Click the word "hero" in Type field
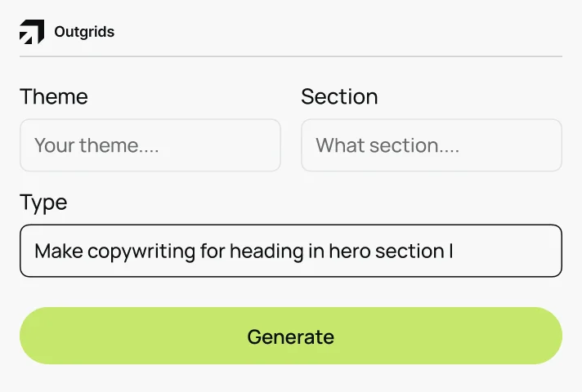Image resolution: width=582 pixels, height=392 pixels. click(350, 251)
